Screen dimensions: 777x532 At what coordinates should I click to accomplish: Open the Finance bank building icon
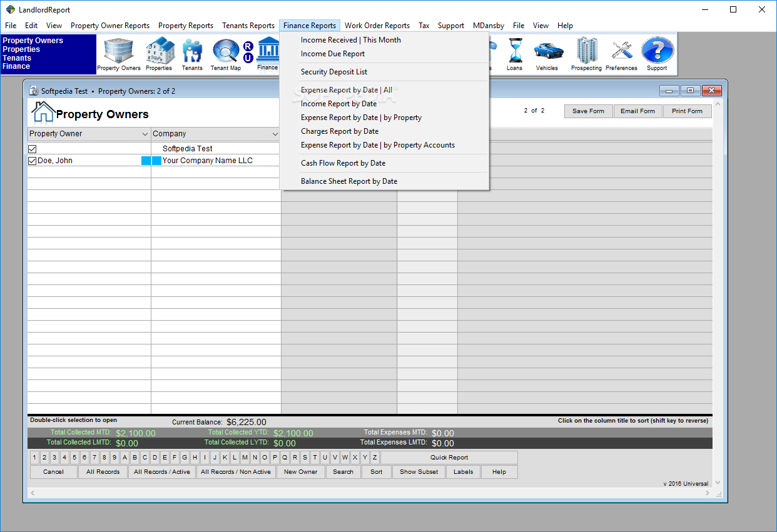[268, 54]
